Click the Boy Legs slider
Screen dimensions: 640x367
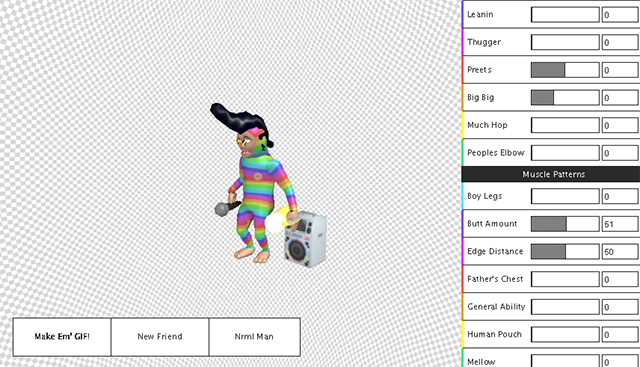[x=565, y=196]
